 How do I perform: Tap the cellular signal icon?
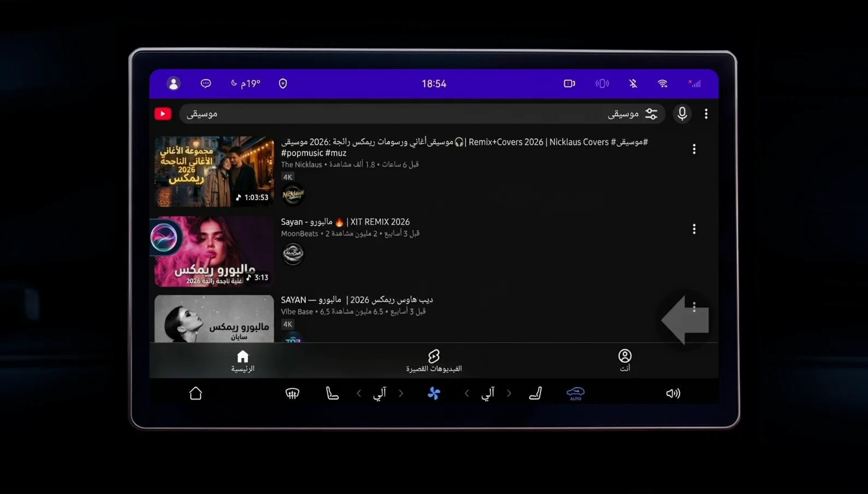pyautogui.click(x=694, y=84)
